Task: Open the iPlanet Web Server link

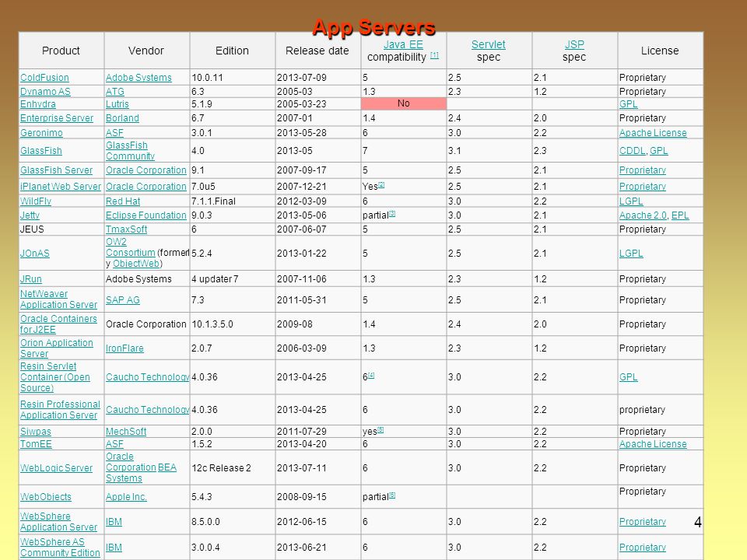Action: [x=61, y=187]
